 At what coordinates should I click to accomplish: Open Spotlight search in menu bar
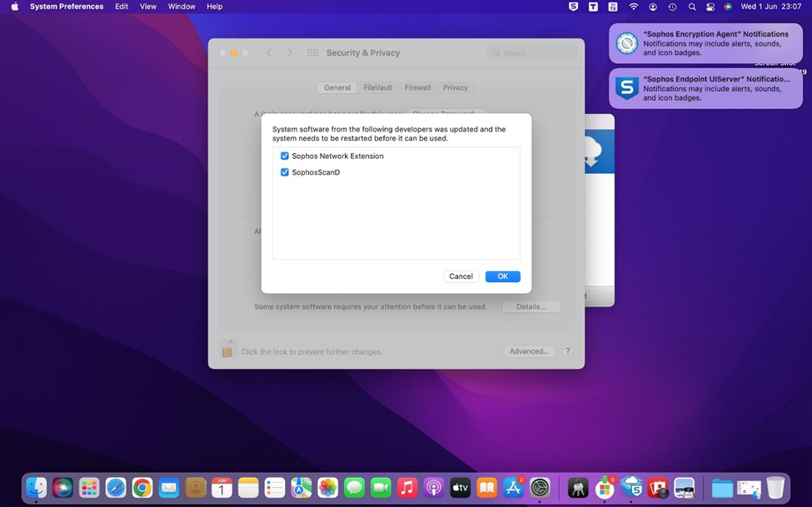click(x=692, y=7)
